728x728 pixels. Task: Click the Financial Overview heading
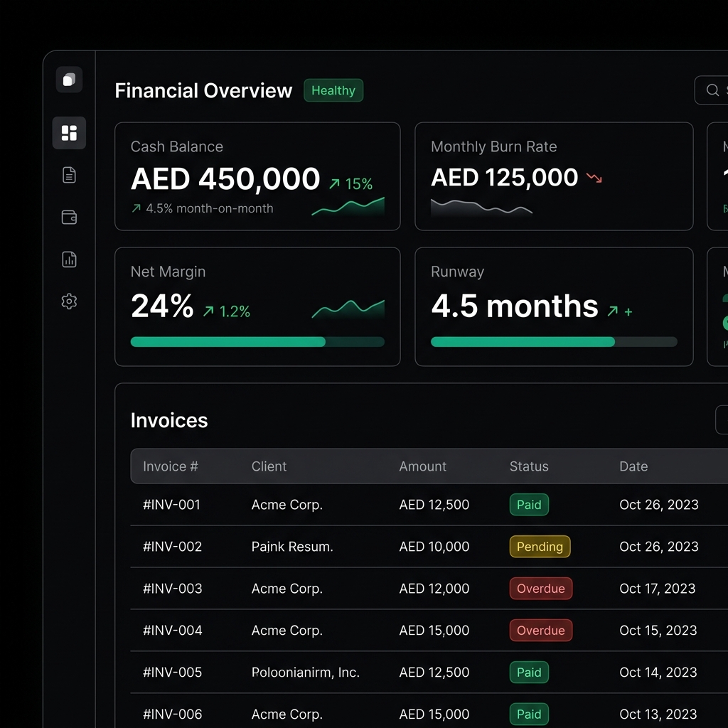click(203, 90)
